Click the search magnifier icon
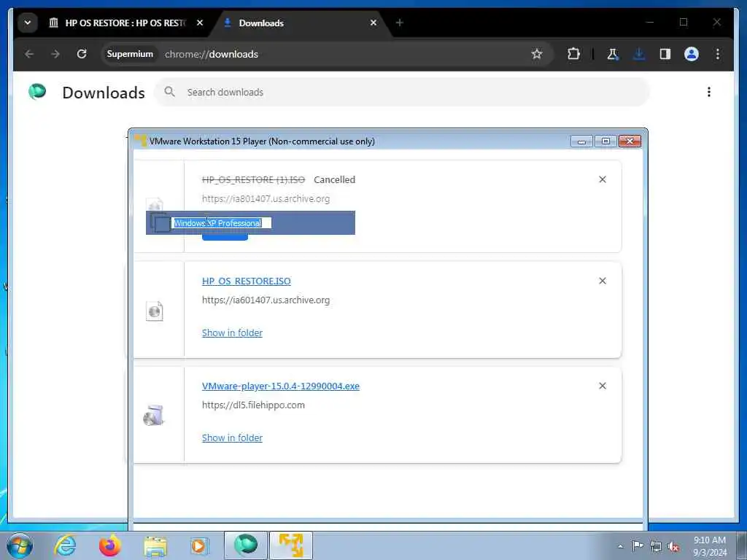The image size is (747, 560). tap(169, 92)
